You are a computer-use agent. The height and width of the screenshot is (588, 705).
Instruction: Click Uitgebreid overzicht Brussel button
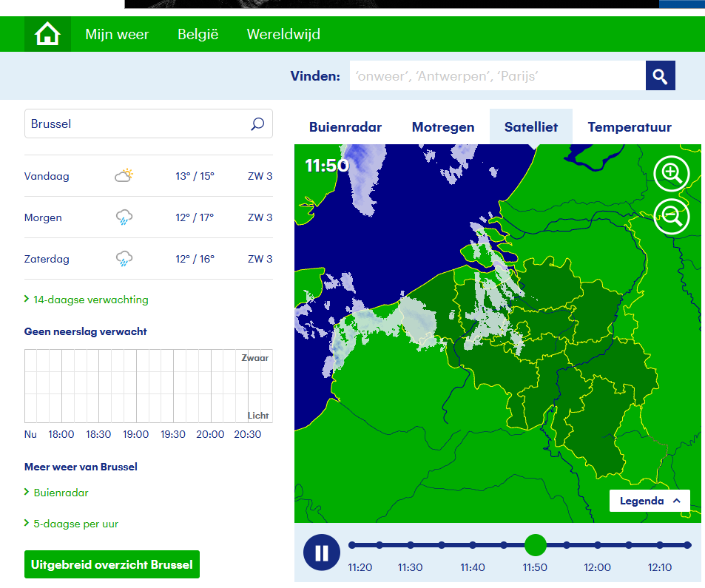coord(112,564)
